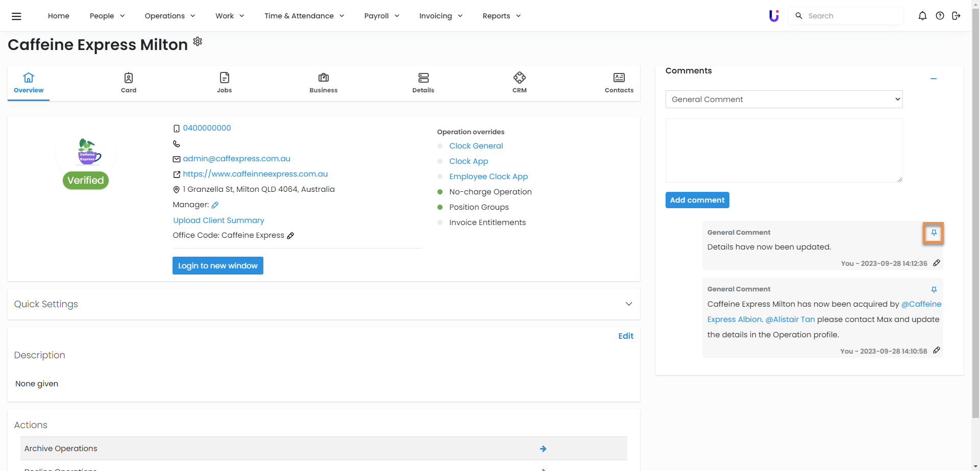Image resolution: width=980 pixels, height=471 pixels.
Task: Expand the Operations menu
Action: pyautogui.click(x=170, y=16)
